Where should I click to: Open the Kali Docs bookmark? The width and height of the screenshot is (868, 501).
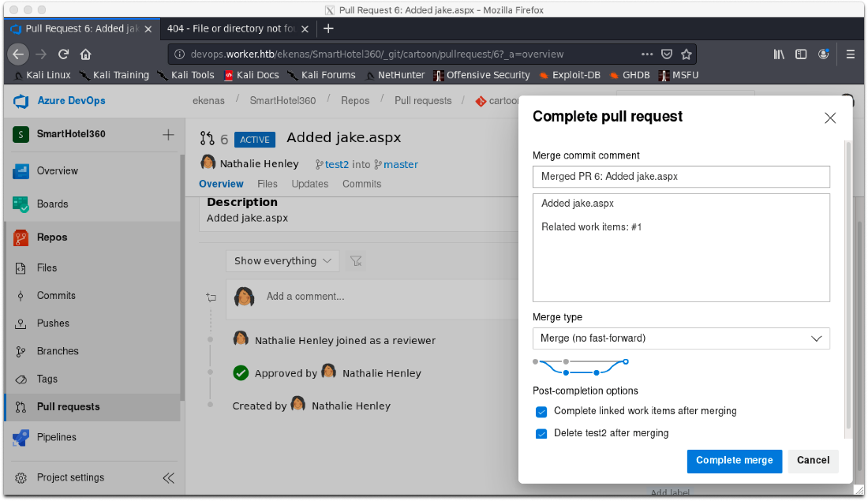251,75
